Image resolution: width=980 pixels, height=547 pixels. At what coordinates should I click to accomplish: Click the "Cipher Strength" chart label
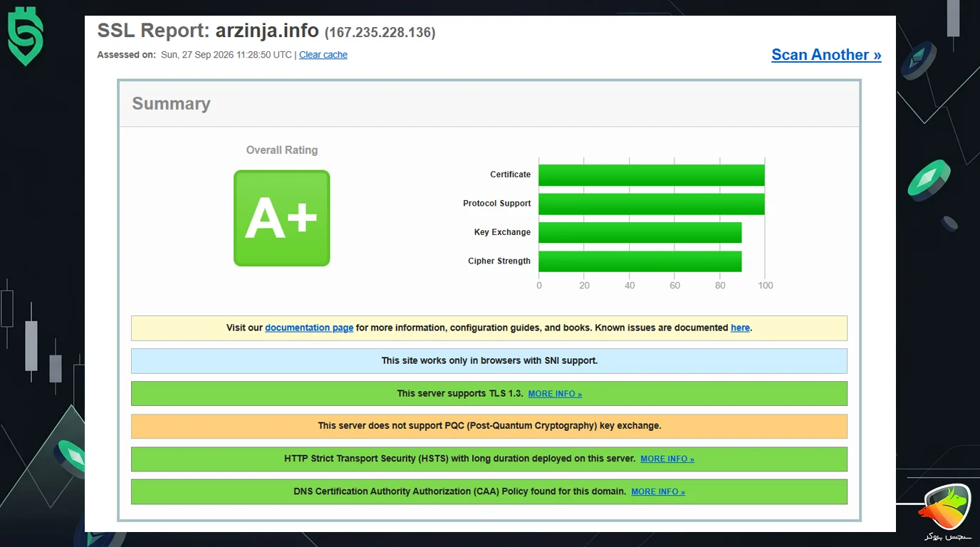click(x=499, y=261)
